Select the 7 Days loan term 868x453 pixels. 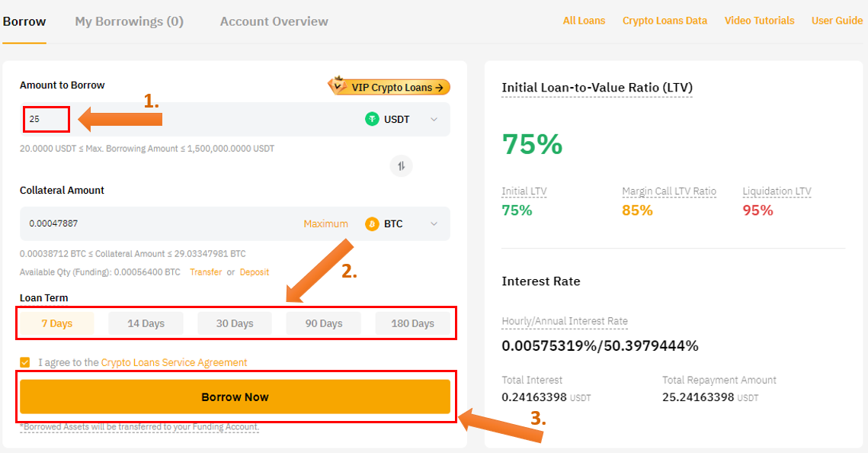[57, 323]
